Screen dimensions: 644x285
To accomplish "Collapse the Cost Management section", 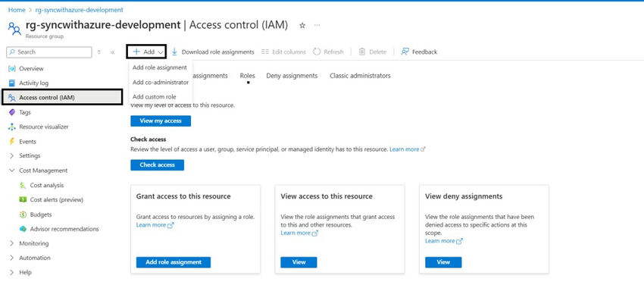I will point(11,171).
